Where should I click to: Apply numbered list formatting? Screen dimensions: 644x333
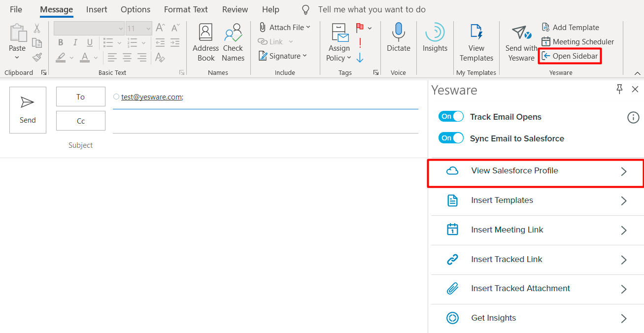coord(133,43)
